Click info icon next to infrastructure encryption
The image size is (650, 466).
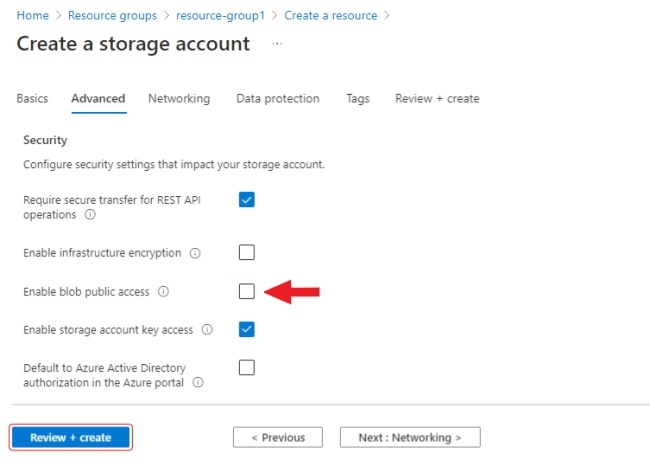195,253
